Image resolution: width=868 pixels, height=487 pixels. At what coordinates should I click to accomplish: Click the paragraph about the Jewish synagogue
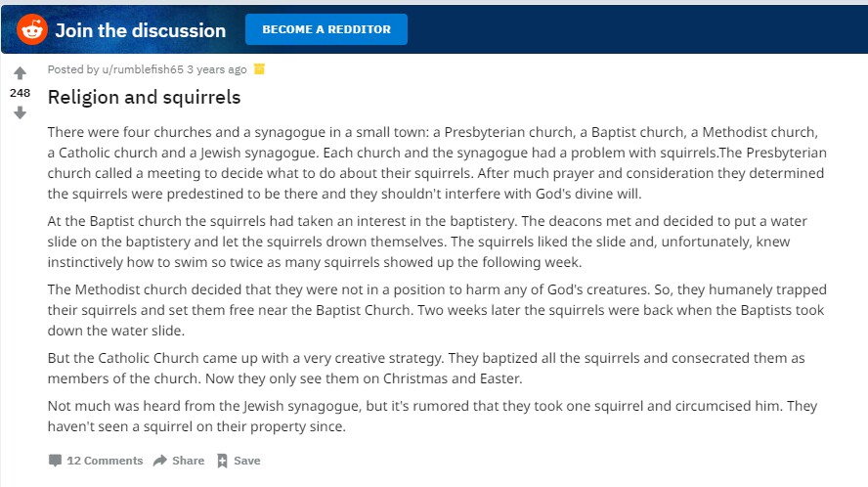pyautogui.click(x=432, y=416)
